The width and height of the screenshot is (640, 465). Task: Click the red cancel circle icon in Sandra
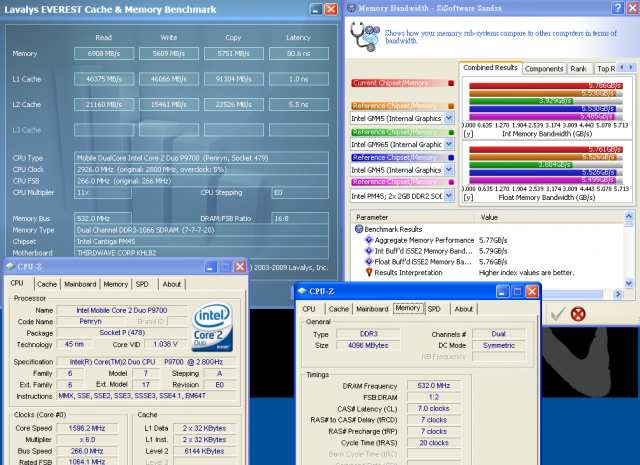[578, 314]
